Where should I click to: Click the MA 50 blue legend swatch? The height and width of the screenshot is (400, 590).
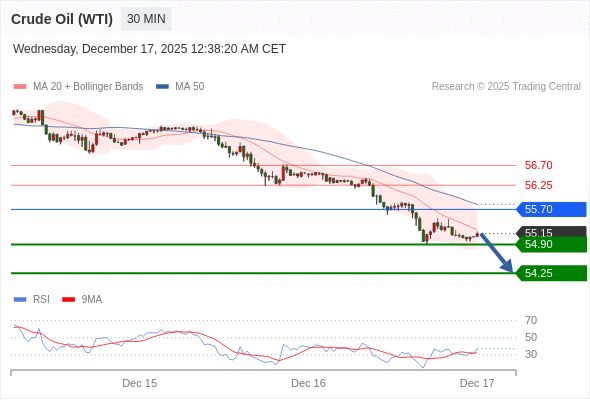(x=162, y=87)
